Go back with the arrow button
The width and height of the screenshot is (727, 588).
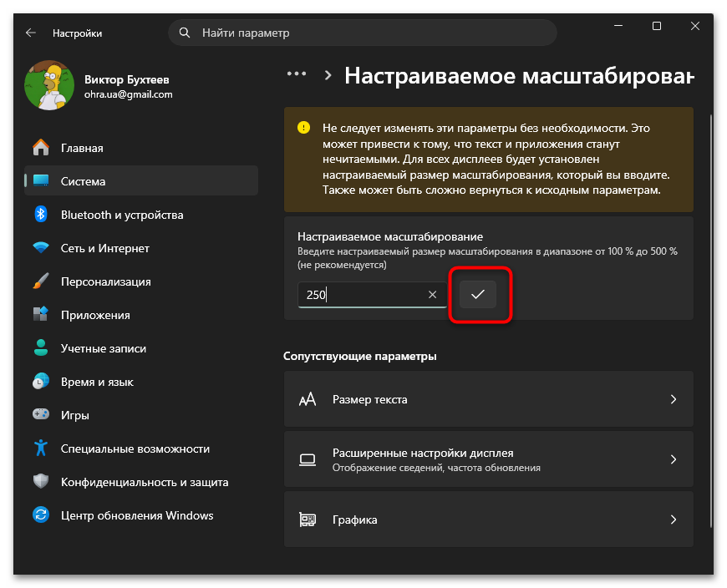(31, 33)
